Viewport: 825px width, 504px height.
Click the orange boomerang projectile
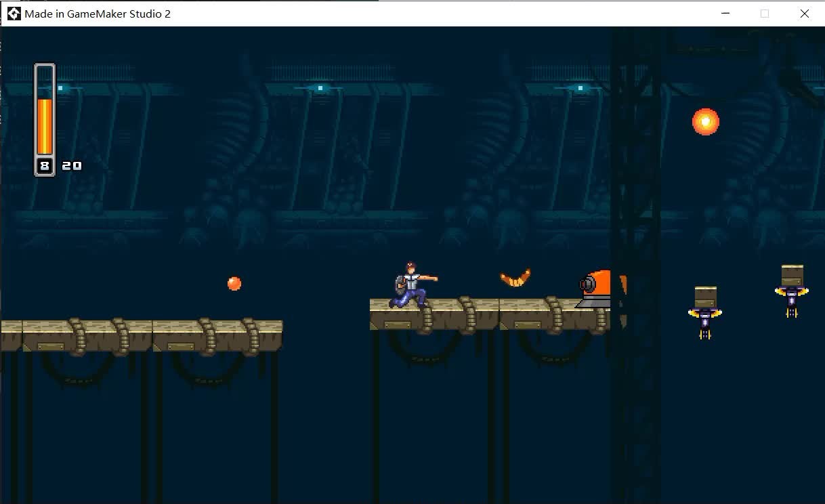click(x=515, y=278)
